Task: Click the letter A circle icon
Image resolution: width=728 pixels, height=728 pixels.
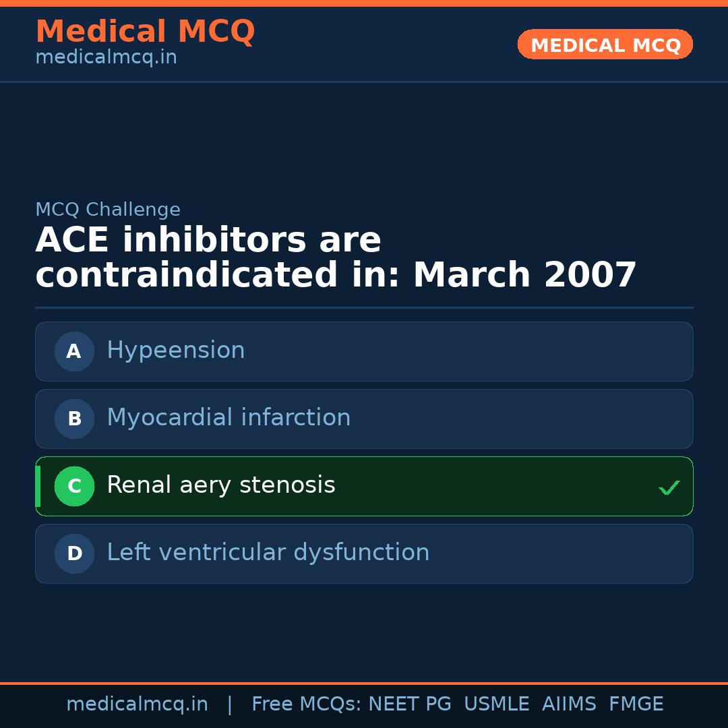Action: coord(74,351)
